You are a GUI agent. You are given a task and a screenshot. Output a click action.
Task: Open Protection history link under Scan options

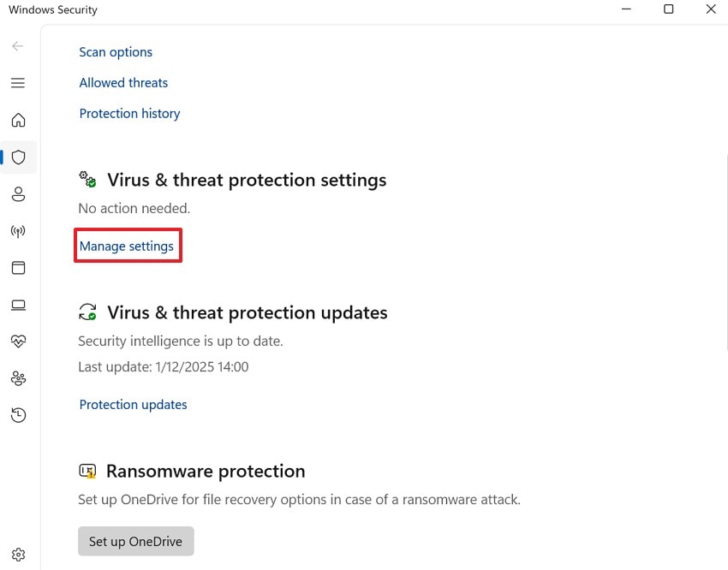[129, 113]
